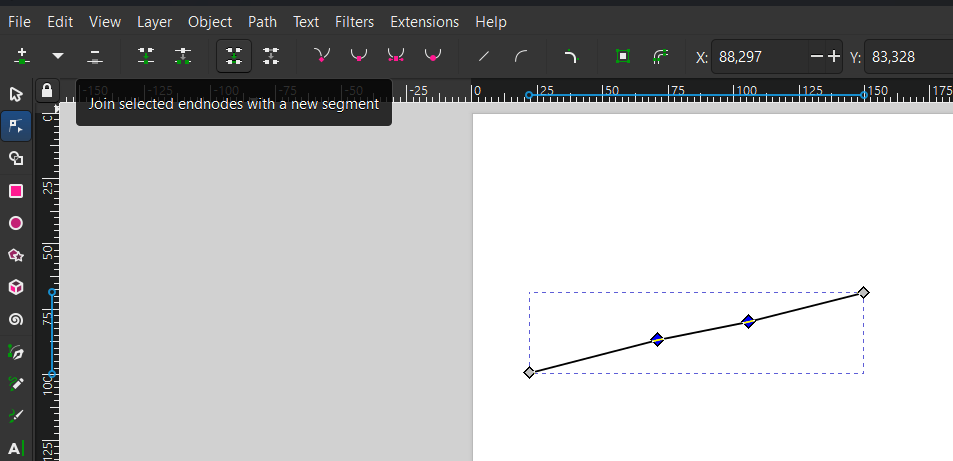Viewport: 953px width, 461px height.
Task: Select the 3D box tool
Action: 16,287
